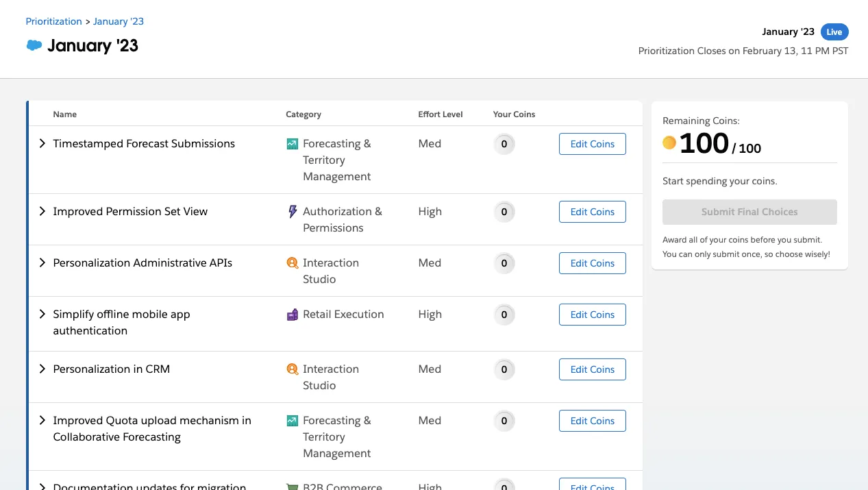Edit coins for Personalization in CRM
The width and height of the screenshot is (868, 490).
point(593,369)
